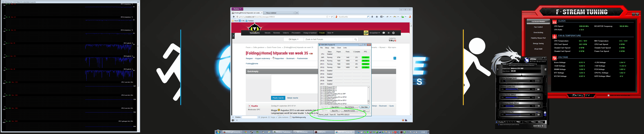This screenshot has height=134, width=644.
Task: Open the Vertalen bookmark
Action: tap(250, 21)
